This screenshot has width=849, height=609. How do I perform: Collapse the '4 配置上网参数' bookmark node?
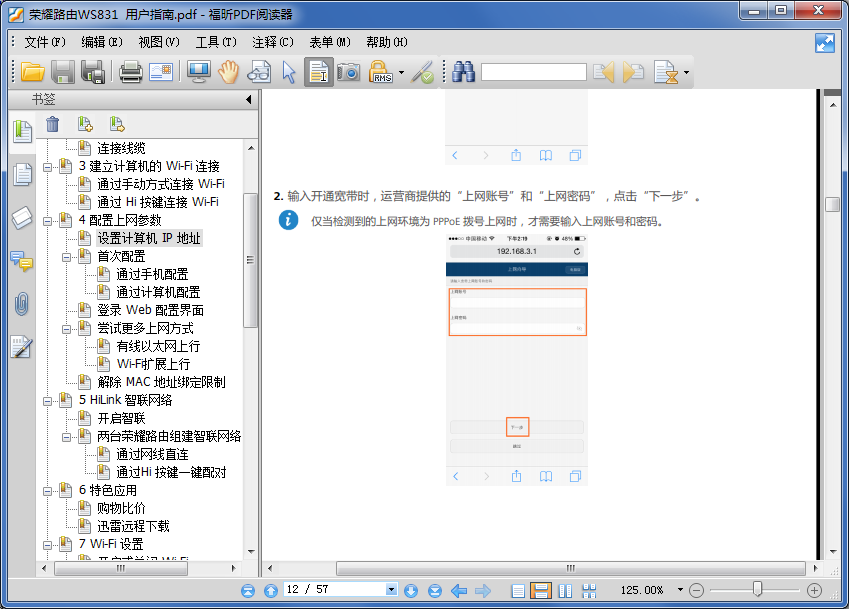(48, 220)
